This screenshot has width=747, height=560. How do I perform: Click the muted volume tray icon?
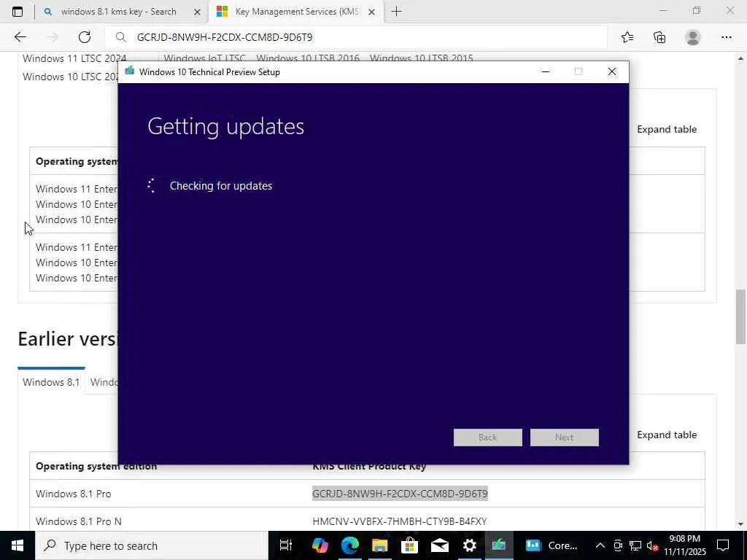(x=653, y=545)
